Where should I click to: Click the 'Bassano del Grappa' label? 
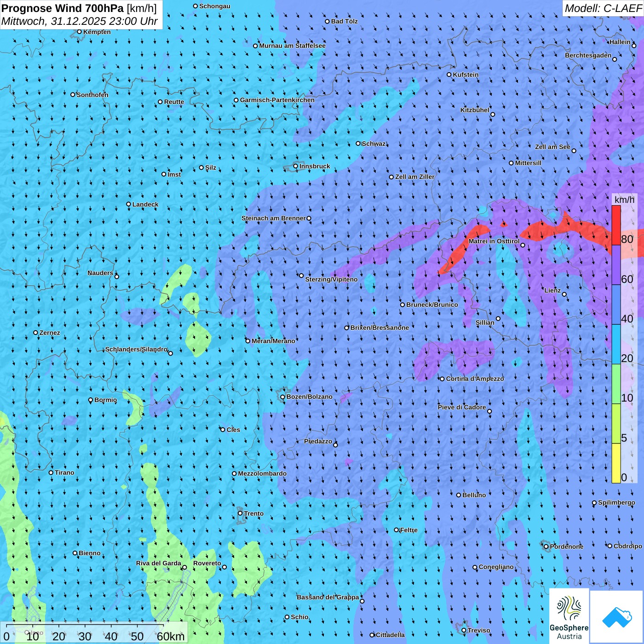click(328, 597)
